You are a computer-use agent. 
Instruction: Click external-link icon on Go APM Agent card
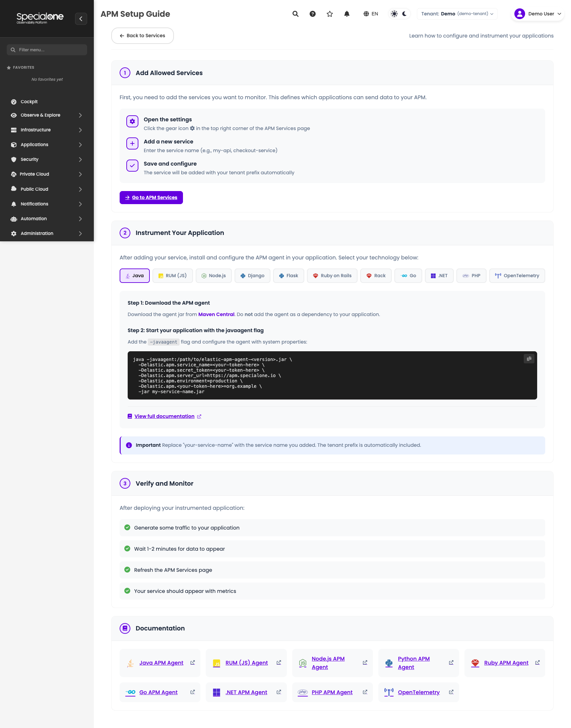193,692
